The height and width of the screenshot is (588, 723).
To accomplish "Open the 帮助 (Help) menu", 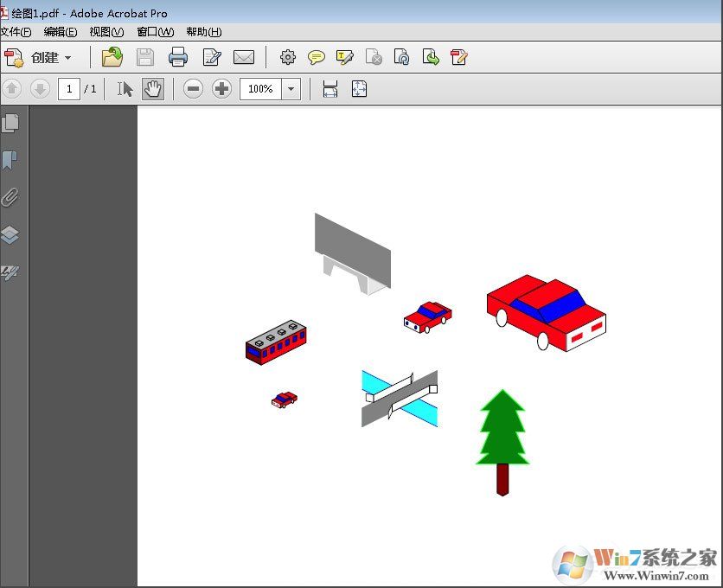I will [203, 32].
